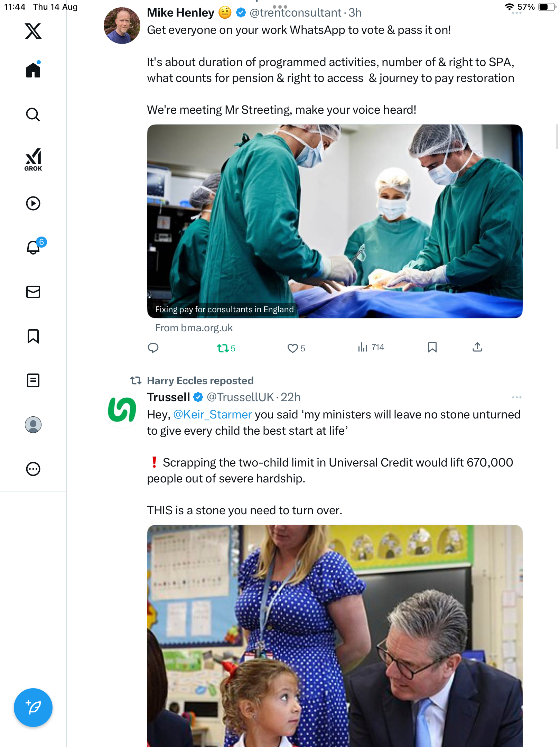This screenshot has height=747, width=560.
Task: Open the Lists icon in sidebar
Action: coord(33,380)
